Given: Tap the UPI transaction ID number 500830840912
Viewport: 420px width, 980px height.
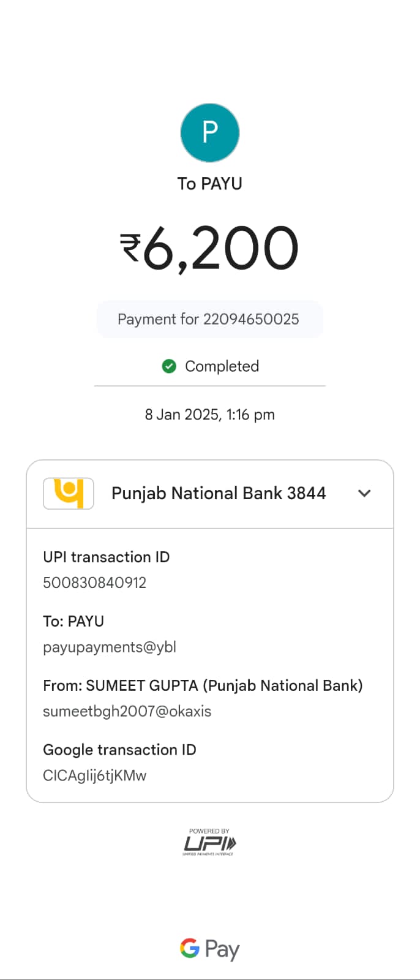Looking at the screenshot, I should click(95, 582).
